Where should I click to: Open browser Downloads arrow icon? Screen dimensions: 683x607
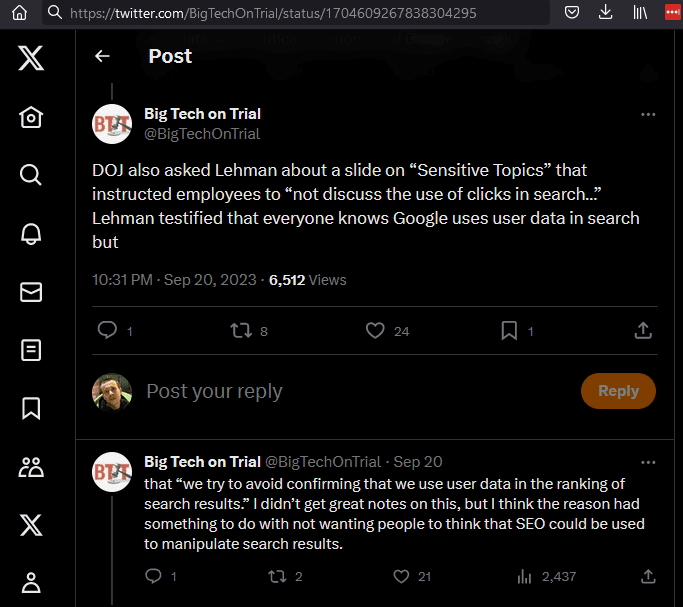pyautogui.click(x=605, y=13)
